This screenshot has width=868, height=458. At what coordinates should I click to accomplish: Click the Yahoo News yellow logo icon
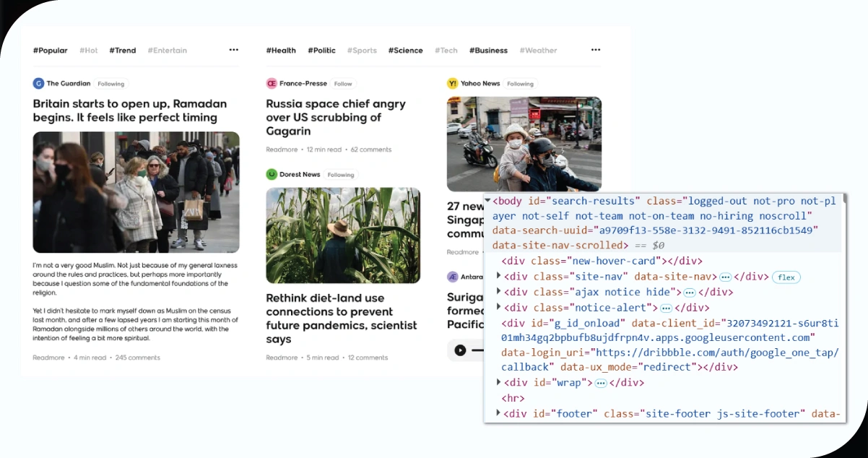click(453, 84)
